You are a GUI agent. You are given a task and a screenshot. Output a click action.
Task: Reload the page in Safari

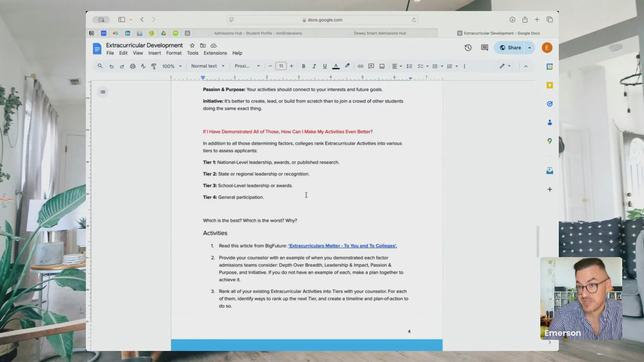click(414, 20)
